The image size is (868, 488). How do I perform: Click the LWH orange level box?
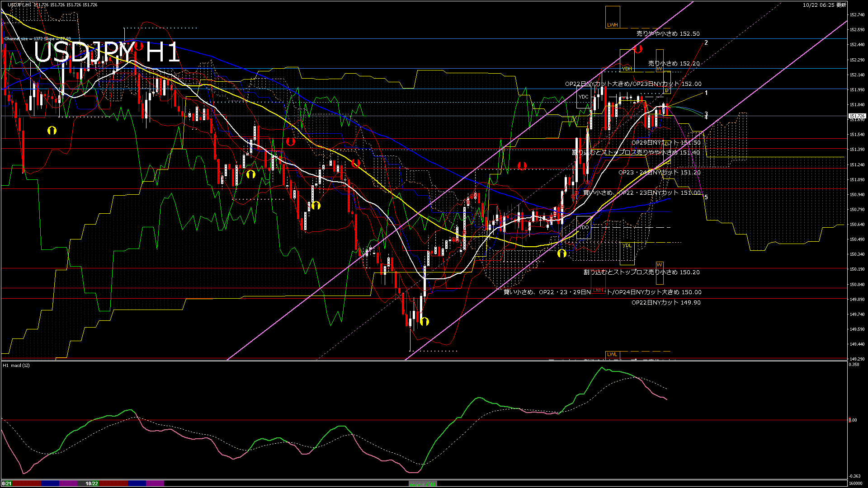tap(613, 18)
